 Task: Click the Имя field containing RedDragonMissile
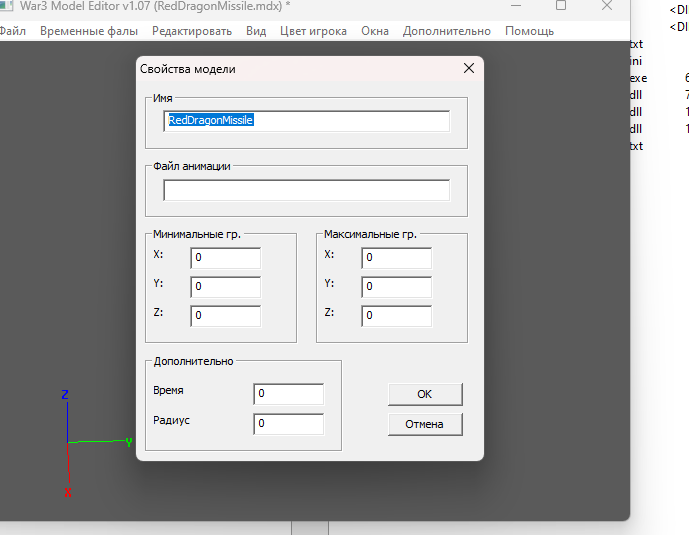coord(307,121)
